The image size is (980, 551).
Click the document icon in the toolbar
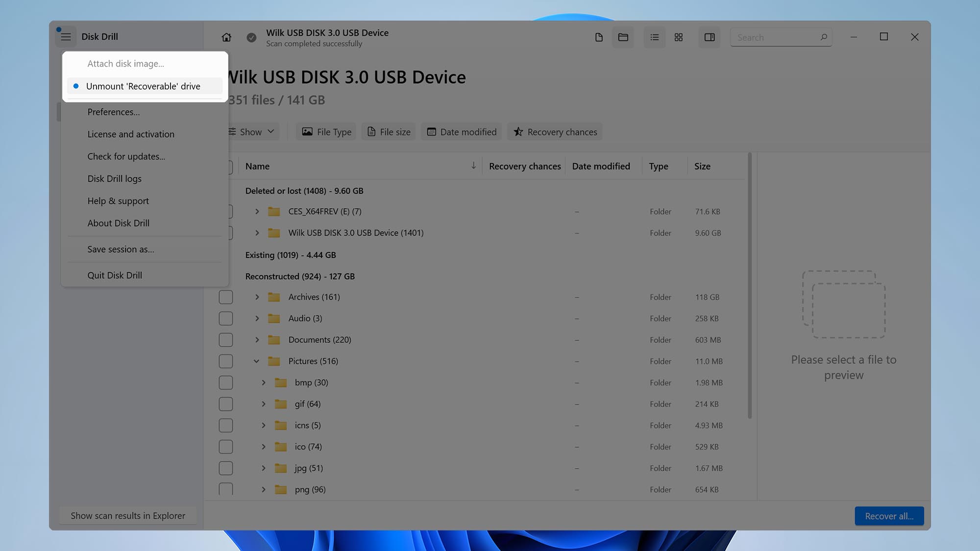[598, 37]
